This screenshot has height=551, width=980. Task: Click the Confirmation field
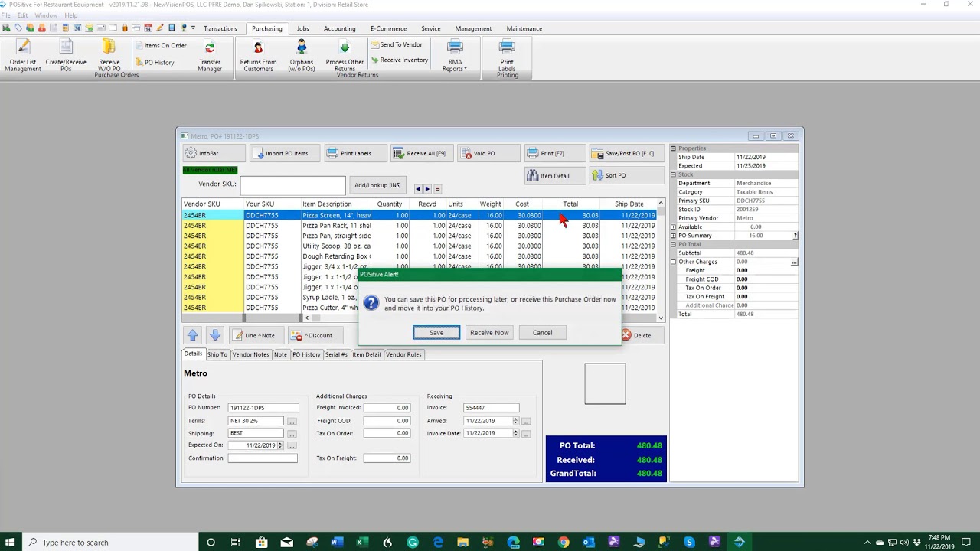(262, 458)
